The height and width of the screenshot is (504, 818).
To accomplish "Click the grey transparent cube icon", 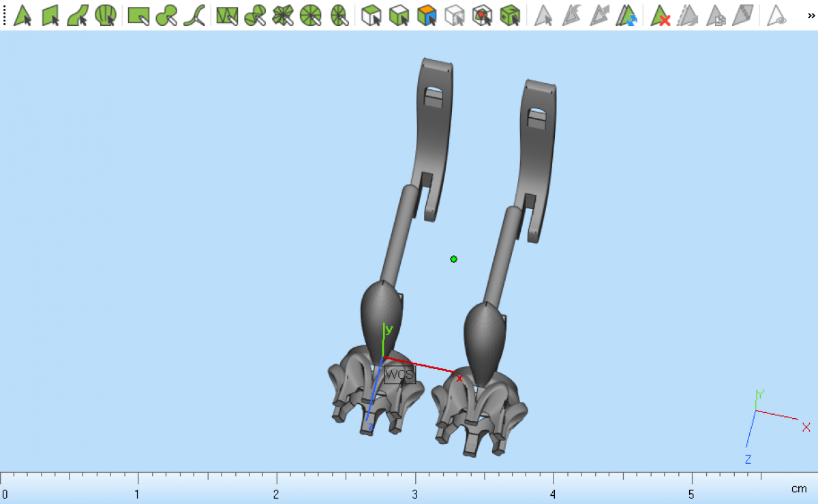I will click(454, 15).
